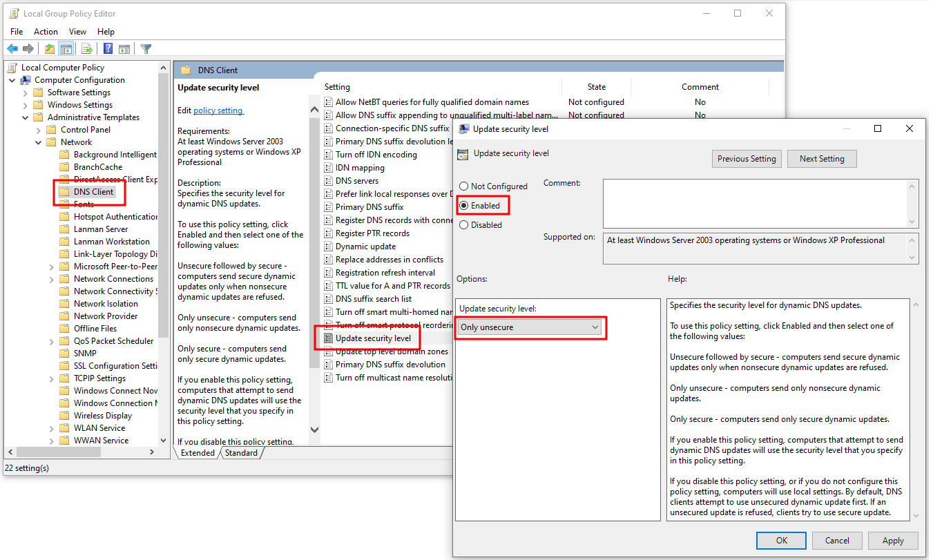The height and width of the screenshot is (560, 933).
Task: Click the policy icon next to DNS servers
Action: click(329, 181)
